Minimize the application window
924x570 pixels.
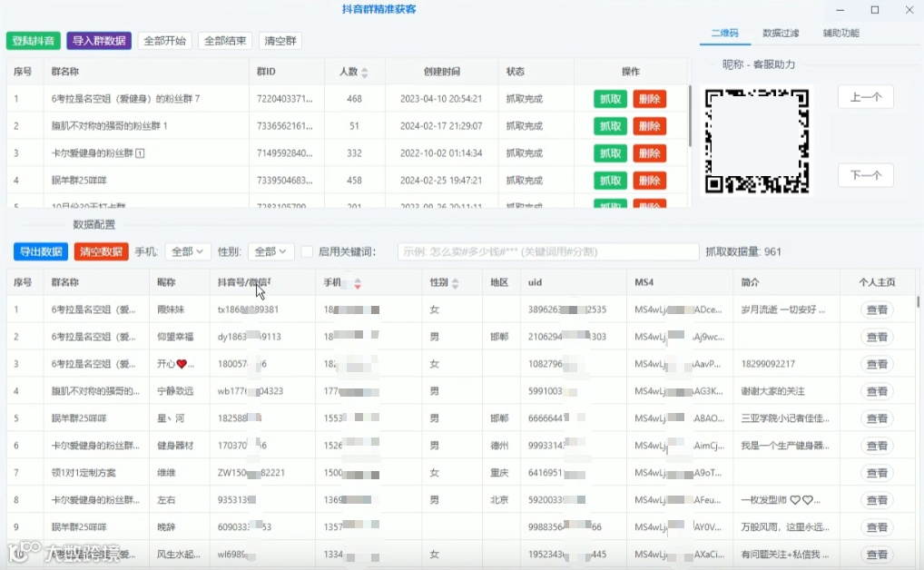840,10
